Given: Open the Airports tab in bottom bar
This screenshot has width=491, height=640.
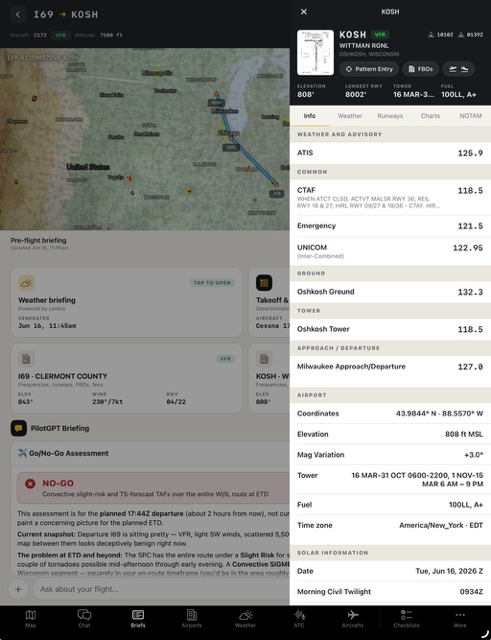Looking at the screenshot, I should [x=191, y=619].
